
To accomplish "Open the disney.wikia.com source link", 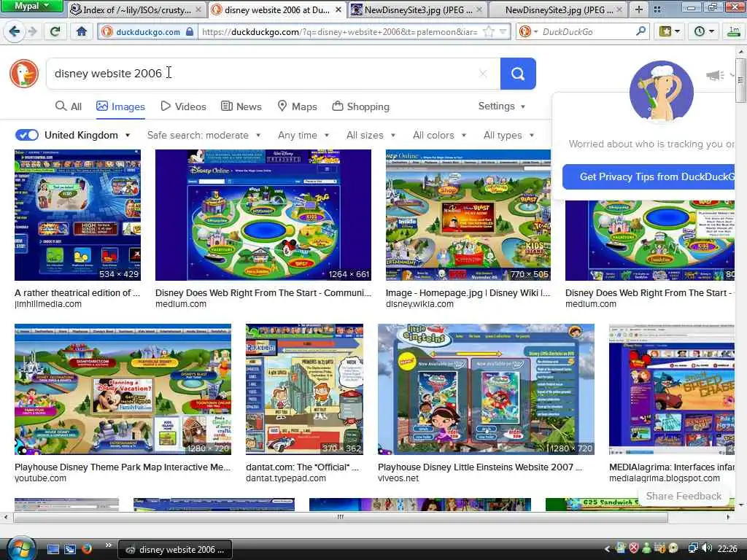I will click(419, 304).
